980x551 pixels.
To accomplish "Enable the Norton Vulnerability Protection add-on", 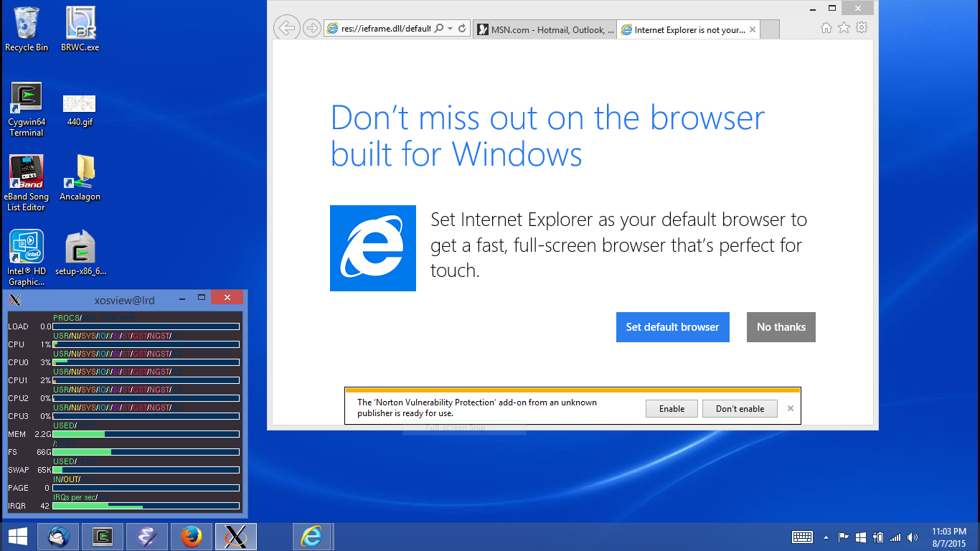I will 672,409.
